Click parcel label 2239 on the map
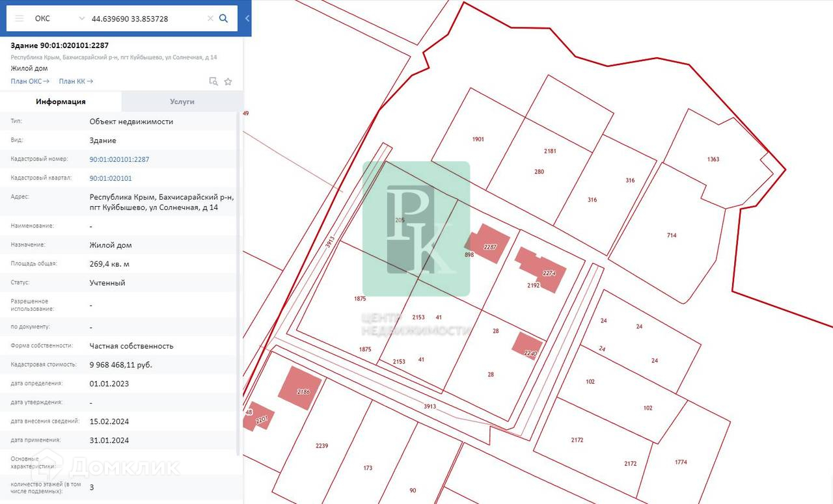The image size is (833, 504). click(321, 446)
